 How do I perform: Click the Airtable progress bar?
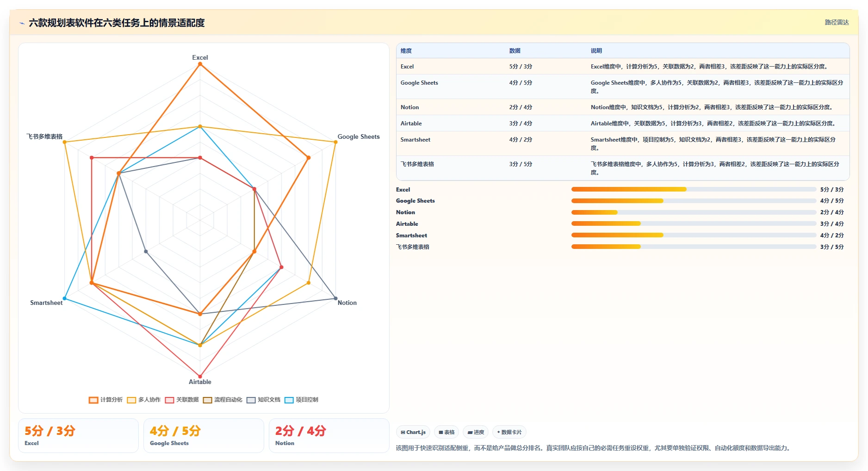pyautogui.click(x=694, y=223)
